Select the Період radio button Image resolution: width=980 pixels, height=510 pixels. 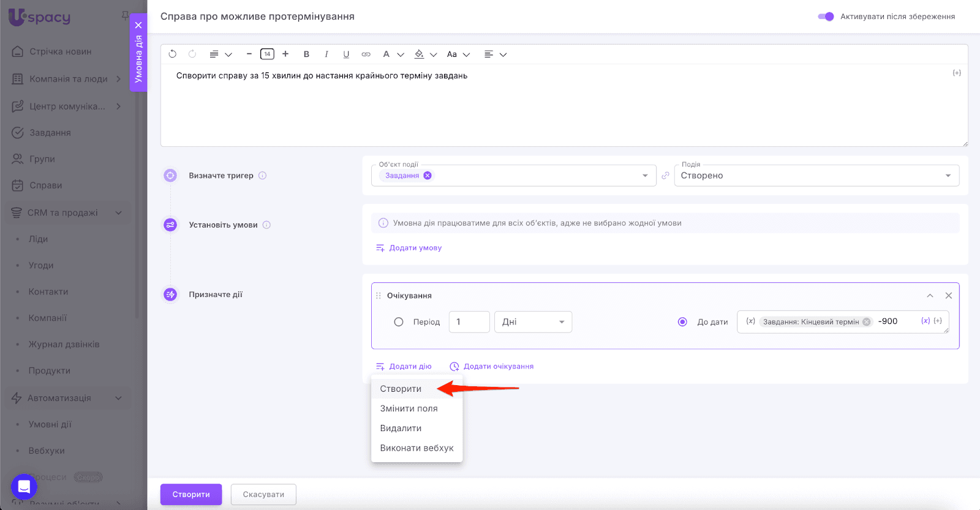tap(399, 322)
